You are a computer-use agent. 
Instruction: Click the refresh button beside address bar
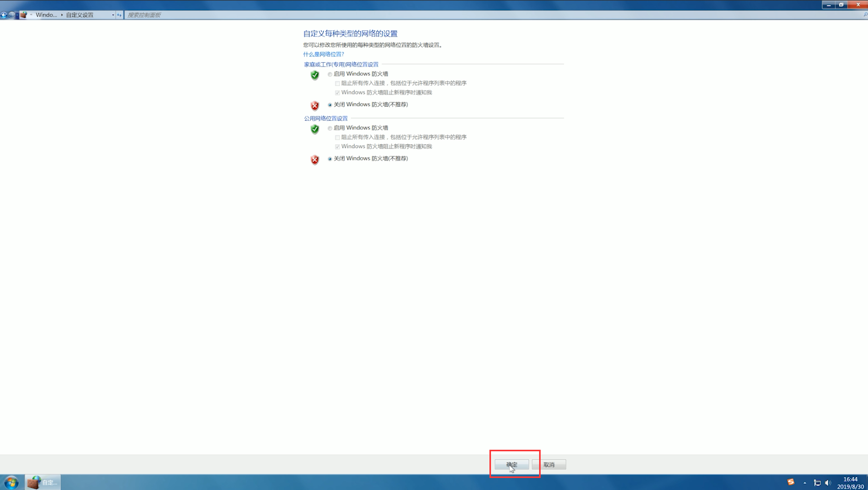pyautogui.click(x=119, y=15)
